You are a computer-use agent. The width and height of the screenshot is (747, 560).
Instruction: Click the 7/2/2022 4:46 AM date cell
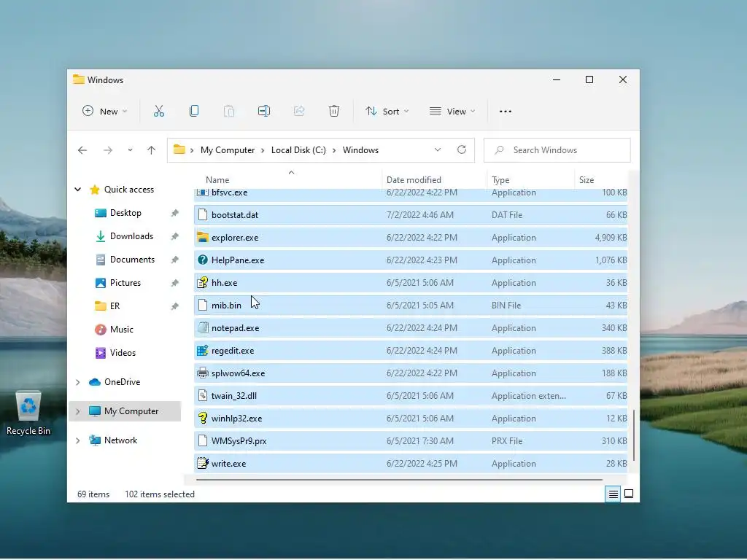tap(419, 215)
